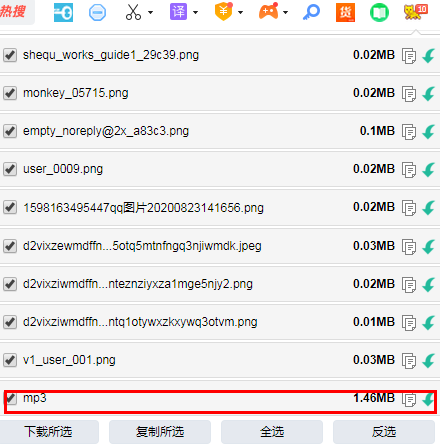Uncheck shequ_works_guide1_29c39.png checkbox
Screen dimensions: 440x446
pyautogui.click(x=10, y=55)
